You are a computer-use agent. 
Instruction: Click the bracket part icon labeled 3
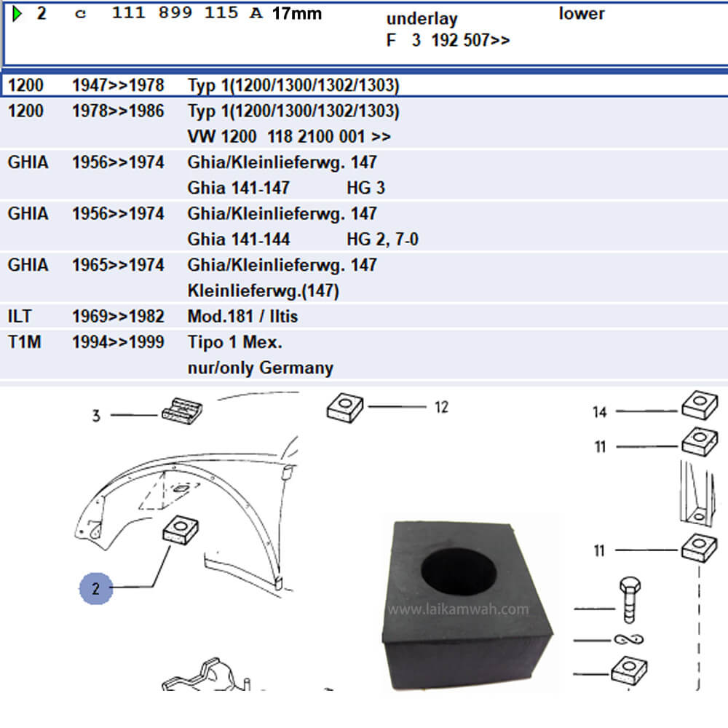click(x=179, y=411)
